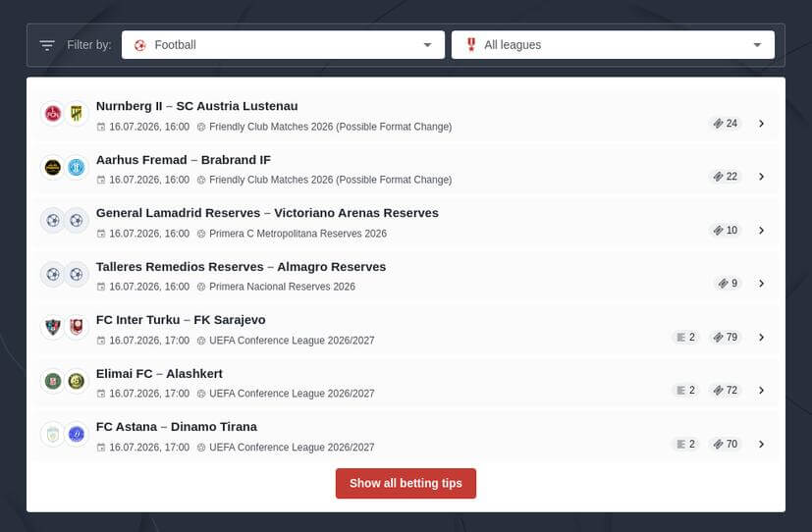Click the SC Austria Lustenau club logo
Screen dimensions: 812x532
77,113
